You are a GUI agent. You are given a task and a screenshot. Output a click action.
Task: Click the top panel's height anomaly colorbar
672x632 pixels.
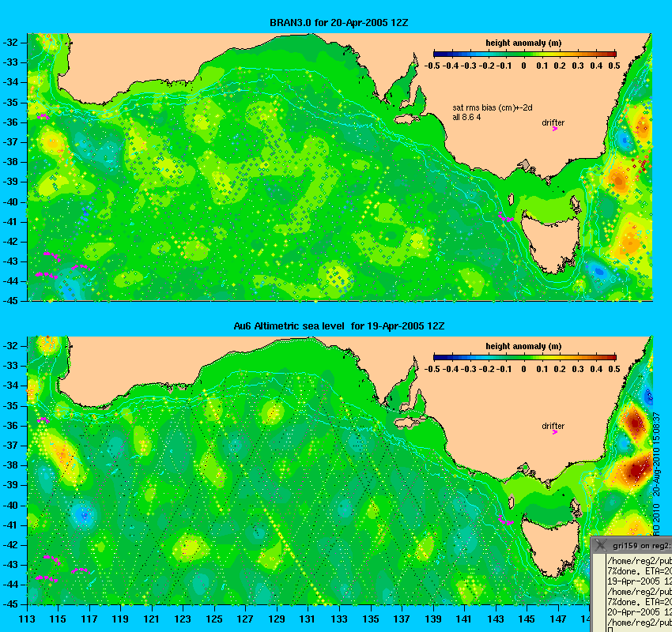(525, 54)
